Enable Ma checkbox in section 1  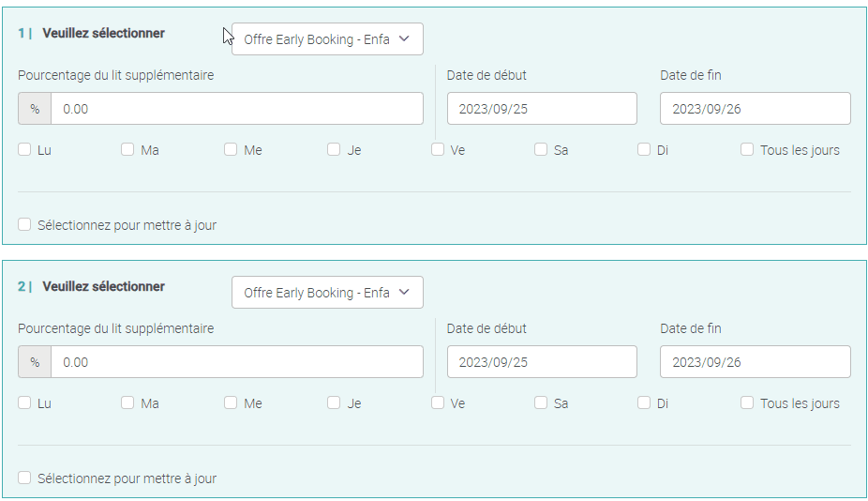(x=127, y=149)
